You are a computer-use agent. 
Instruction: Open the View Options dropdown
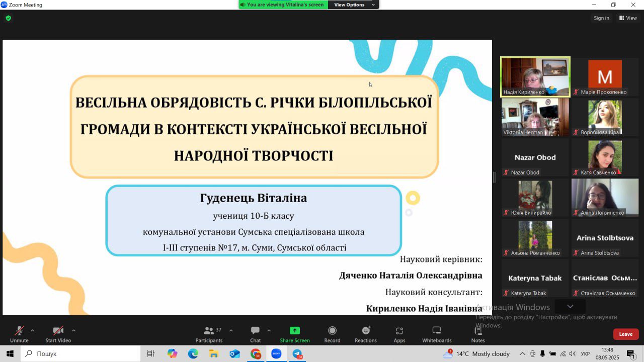pyautogui.click(x=354, y=5)
